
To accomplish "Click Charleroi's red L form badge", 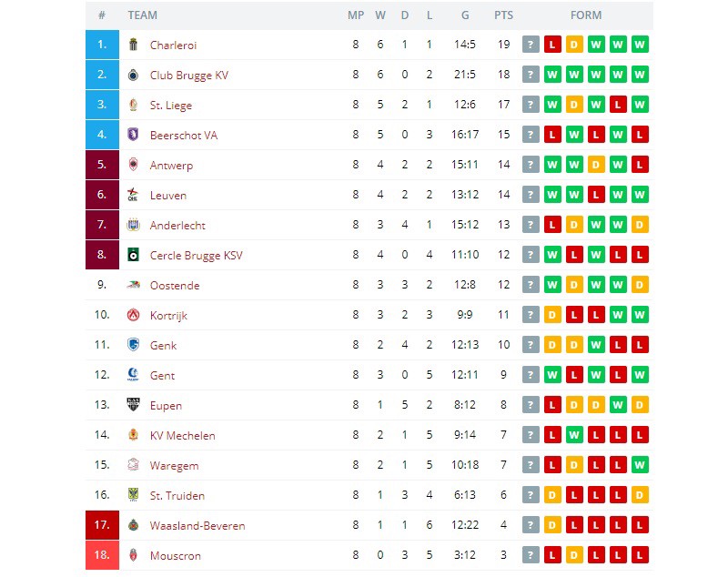I will click(x=552, y=45).
